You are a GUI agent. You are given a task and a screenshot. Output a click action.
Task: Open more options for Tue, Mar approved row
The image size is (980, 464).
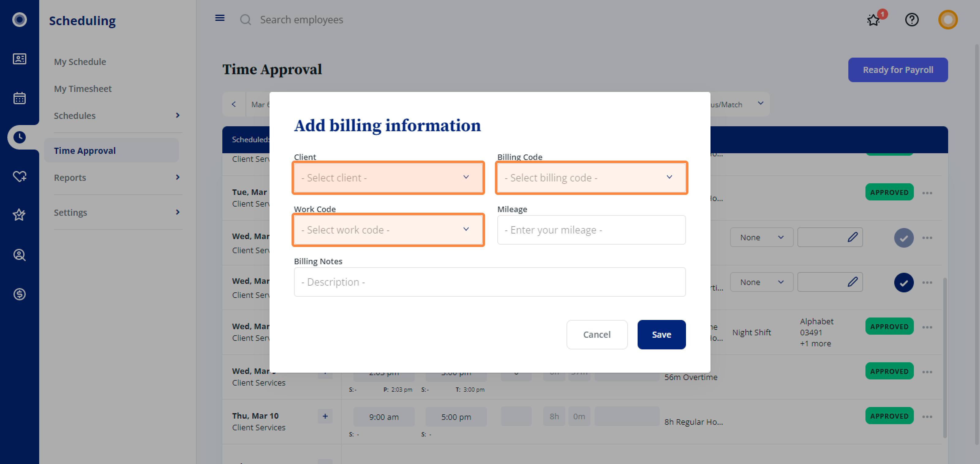coord(927,193)
